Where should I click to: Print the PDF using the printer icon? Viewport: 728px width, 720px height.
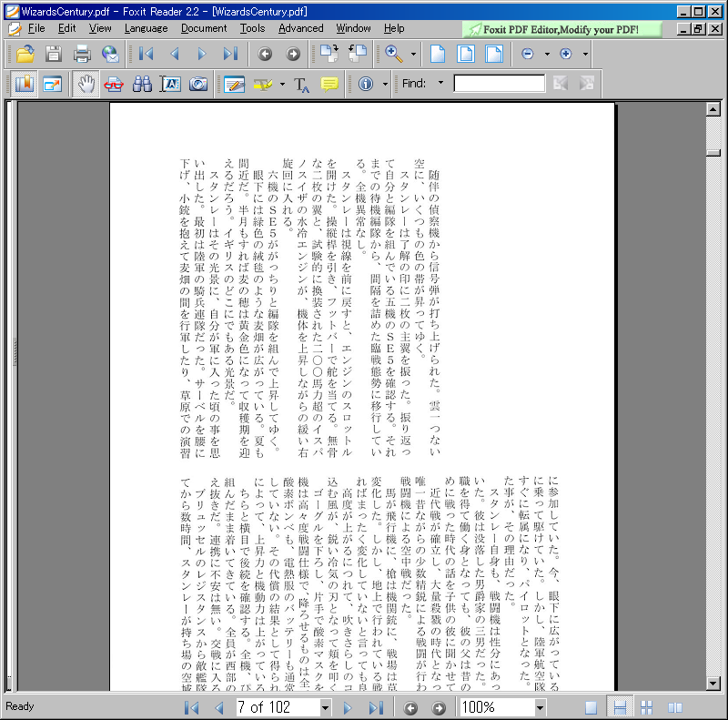(x=82, y=54)
